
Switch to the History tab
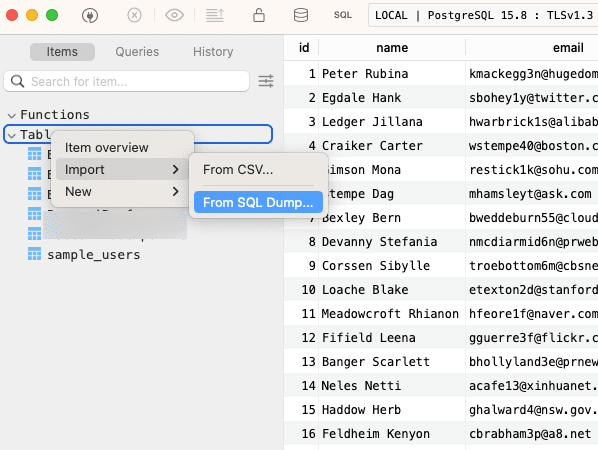coord(213,51)
